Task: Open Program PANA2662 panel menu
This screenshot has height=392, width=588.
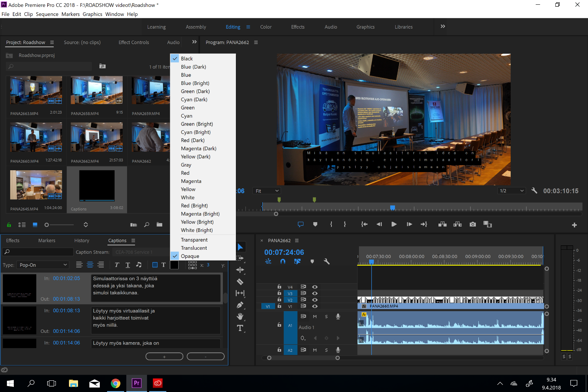Action: click(256, 42)
